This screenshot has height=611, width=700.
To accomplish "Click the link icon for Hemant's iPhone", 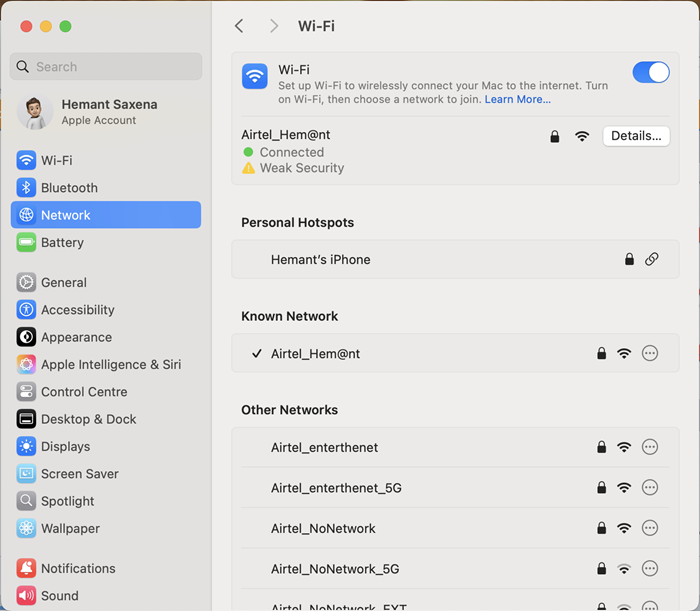I will click(651, 259).
